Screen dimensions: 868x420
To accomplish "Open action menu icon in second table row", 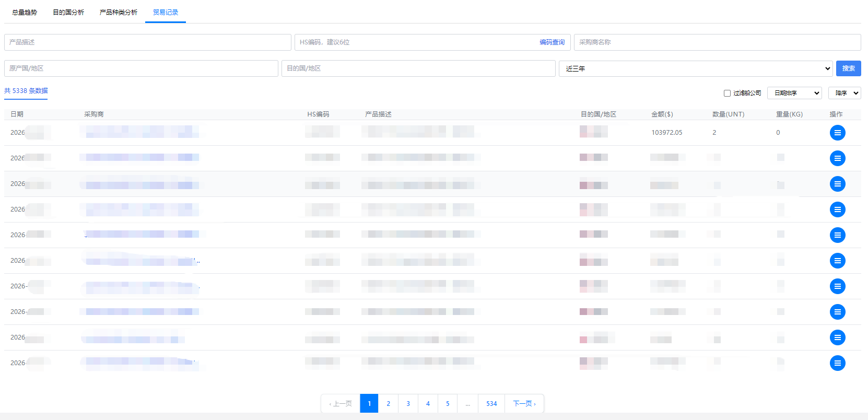I will pyautogui.click(x=837, y=158).
